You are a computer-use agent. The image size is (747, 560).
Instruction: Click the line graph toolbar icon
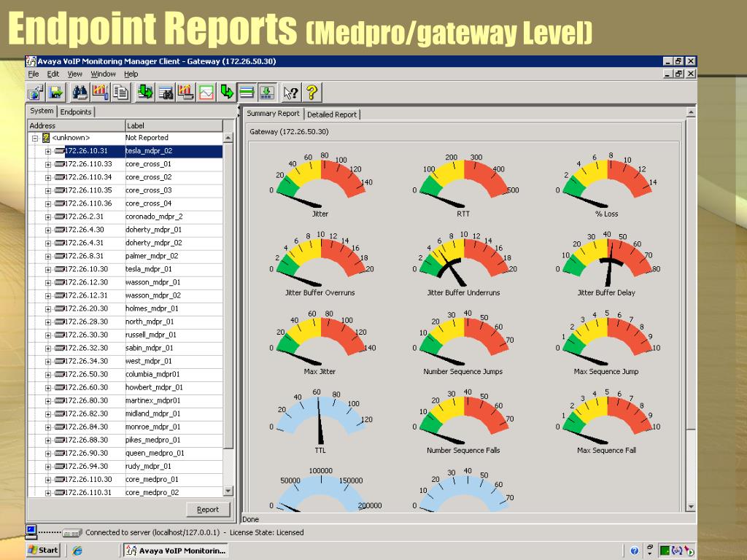[206, 93]
